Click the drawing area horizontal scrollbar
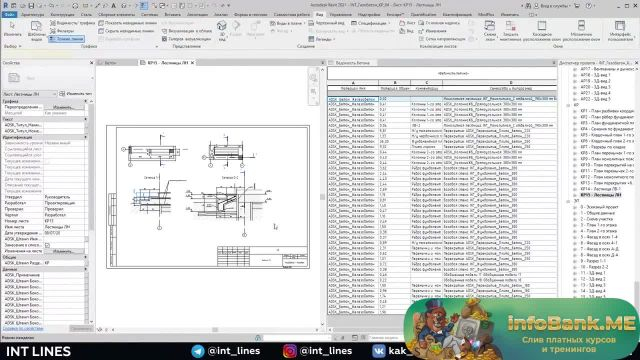Image resolution: width=640 pixels, height=360 pixels. pos(215,329)
